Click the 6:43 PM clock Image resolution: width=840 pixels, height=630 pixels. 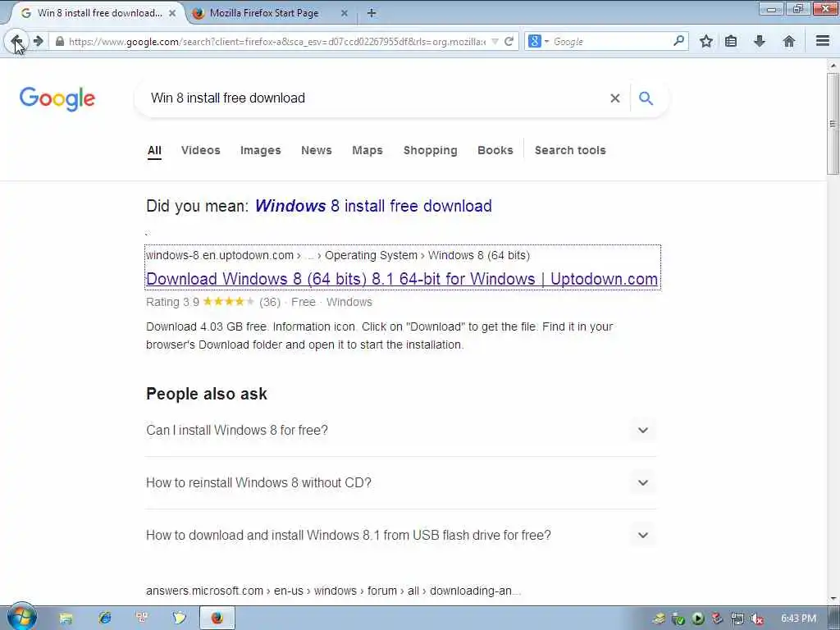798,619
